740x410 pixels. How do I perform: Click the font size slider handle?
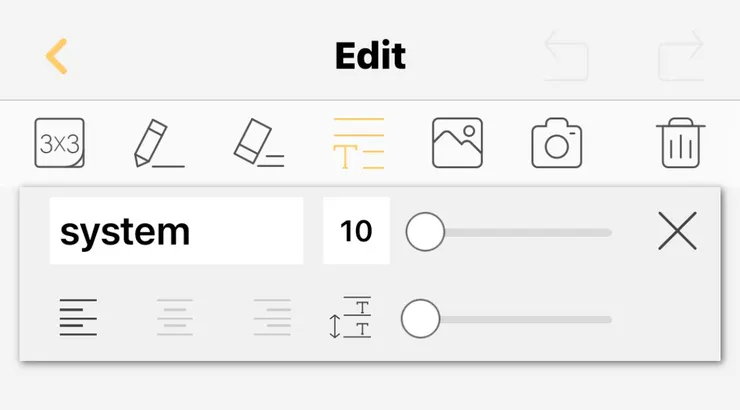click(425, 232)
